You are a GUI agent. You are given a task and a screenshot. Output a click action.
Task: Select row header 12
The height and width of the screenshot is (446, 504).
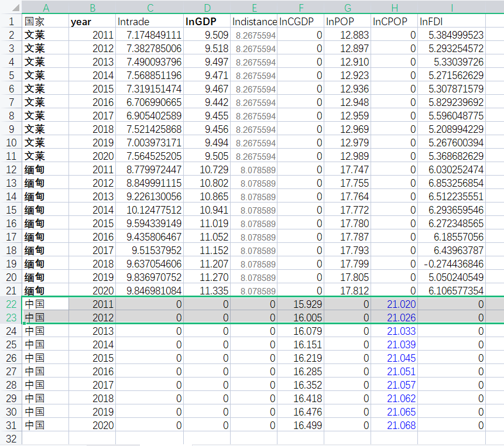11,169
